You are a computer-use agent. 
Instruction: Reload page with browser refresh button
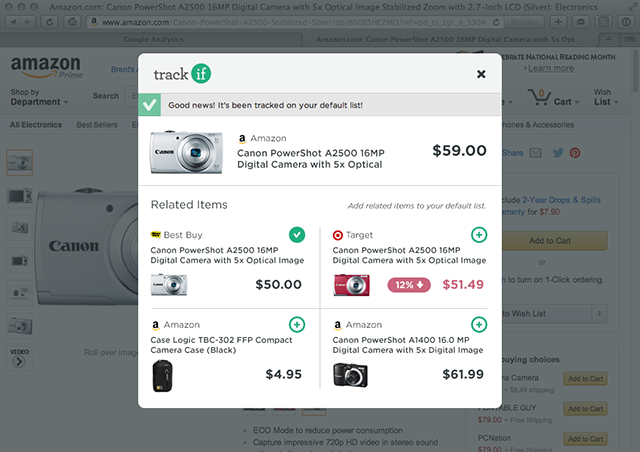[x=49, y=22]
